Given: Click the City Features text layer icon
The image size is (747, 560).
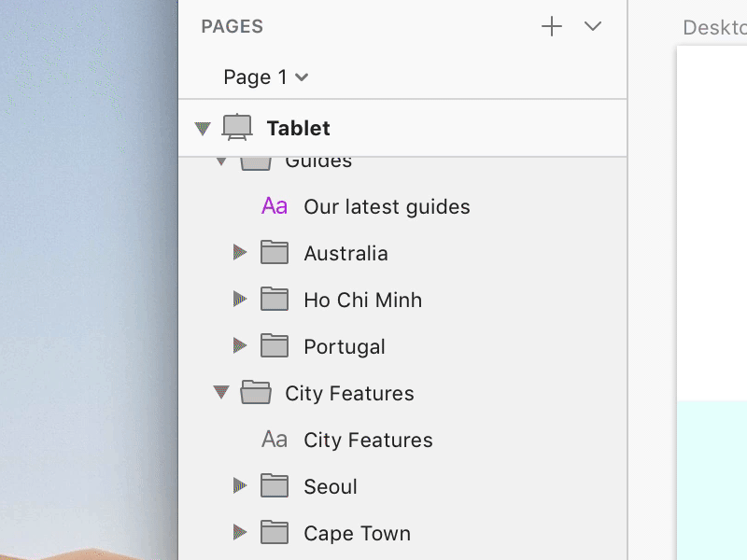Looking at the screenshot, I should tap(275, 440).
